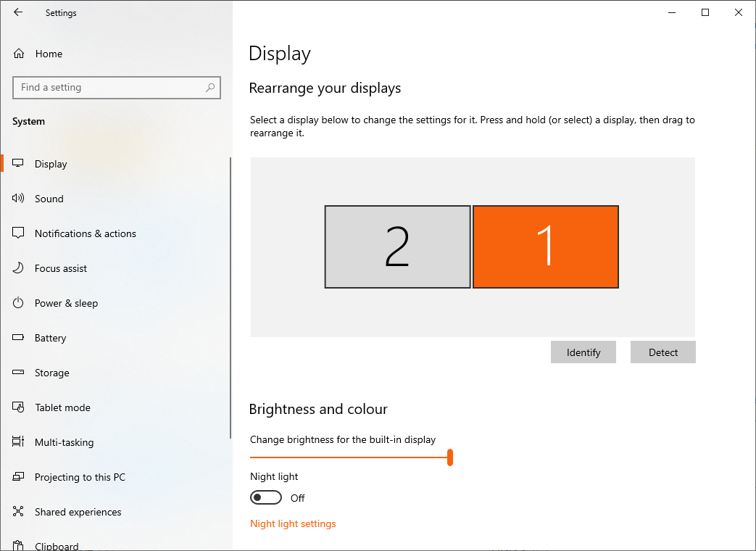Minimize the Settings window
The width and height of the screenshot is (756, 551).
672,12
